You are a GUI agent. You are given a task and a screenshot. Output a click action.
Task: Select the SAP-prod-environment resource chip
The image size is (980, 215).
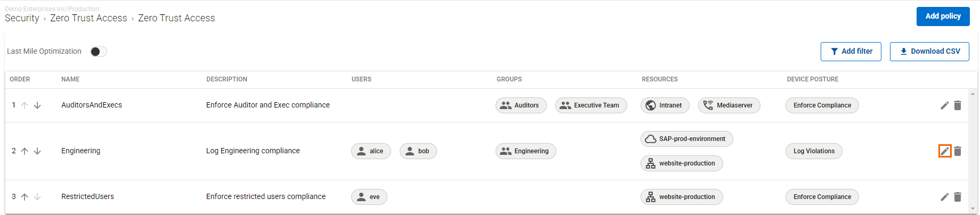point(686,139)
